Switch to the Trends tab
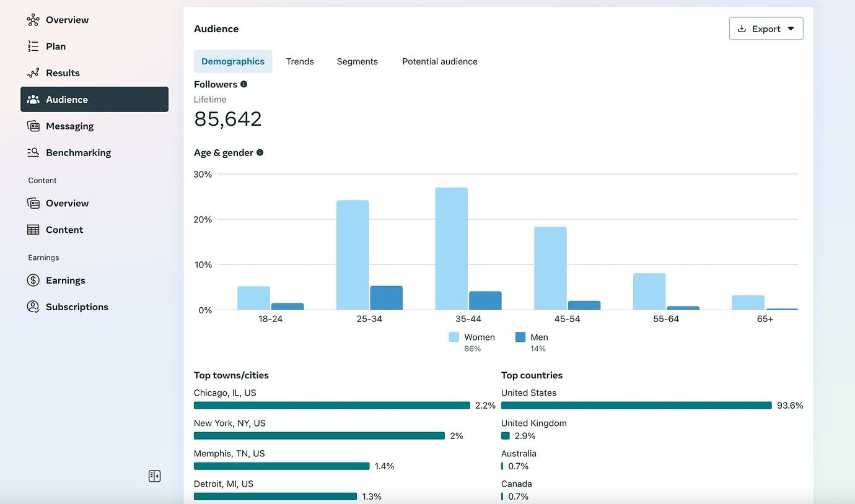This screenshot has height=504, width=855. 300,61
